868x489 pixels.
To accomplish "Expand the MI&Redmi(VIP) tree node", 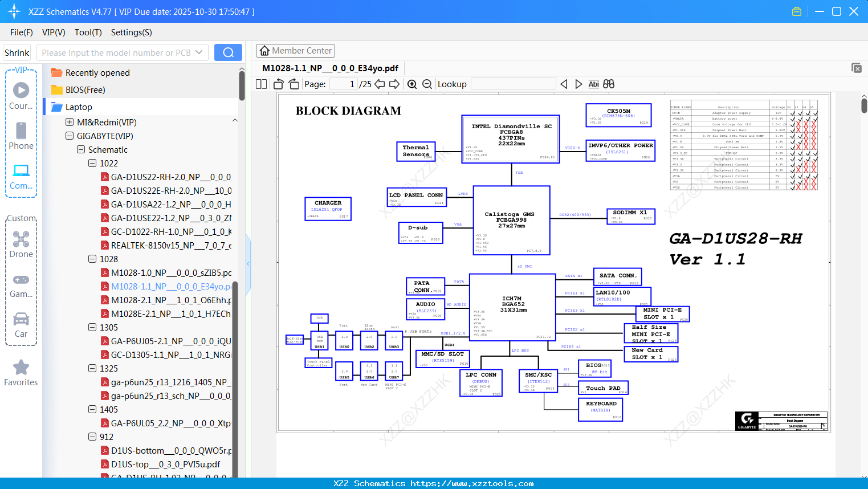I will point(70,122).
